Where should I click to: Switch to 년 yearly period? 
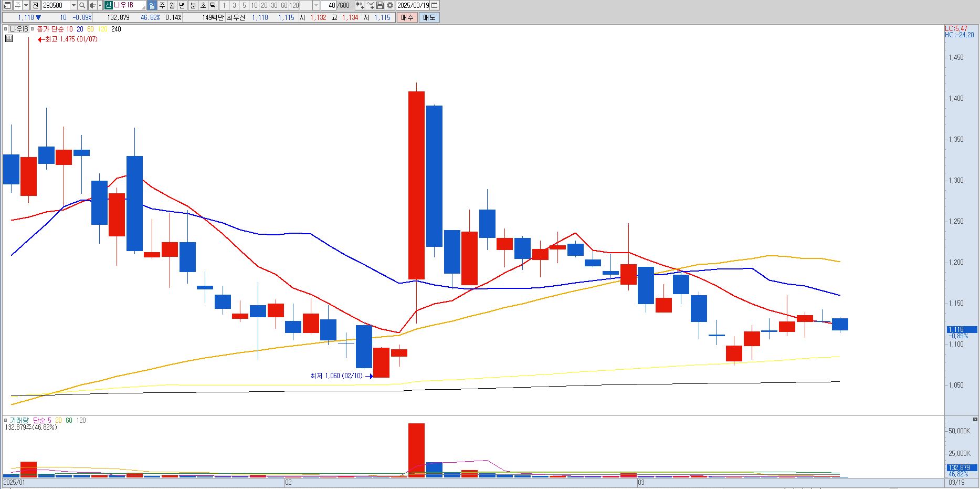182,5
